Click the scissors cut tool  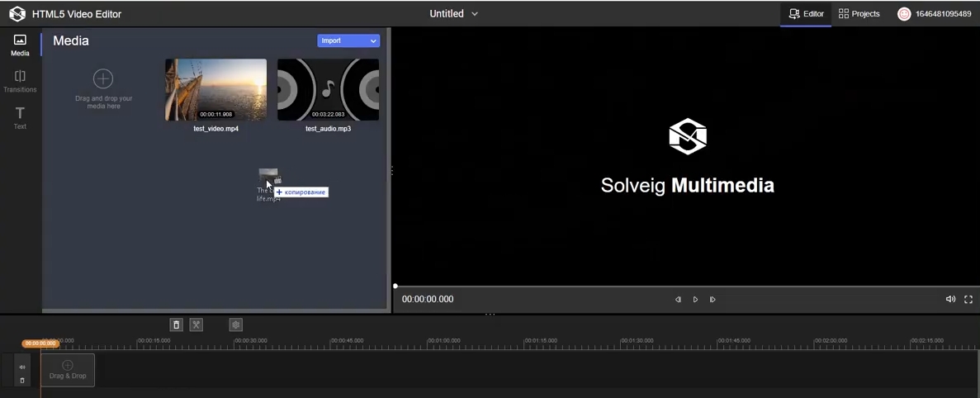(x=196, y=325)
